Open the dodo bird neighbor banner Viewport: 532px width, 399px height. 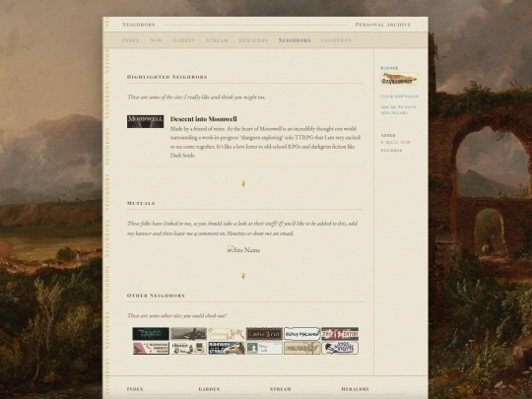[x=227, y=348]
